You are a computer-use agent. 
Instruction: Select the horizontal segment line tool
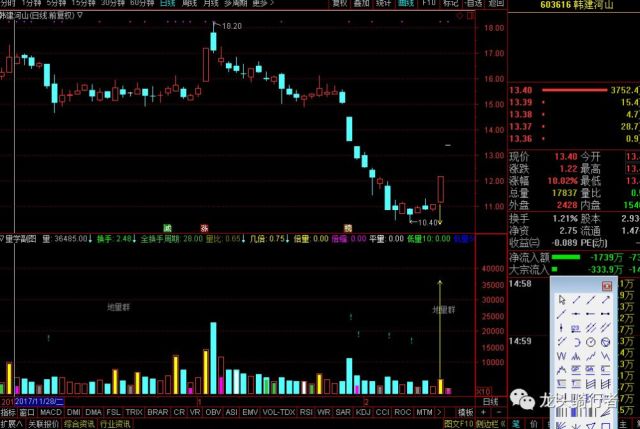[605, 313]
